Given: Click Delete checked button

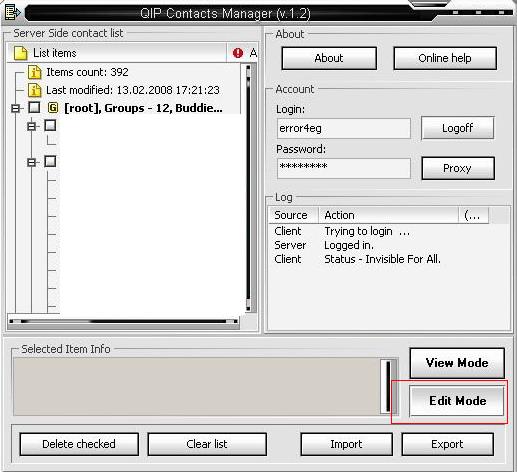Looking at the screenshot, I should (79, 444).
